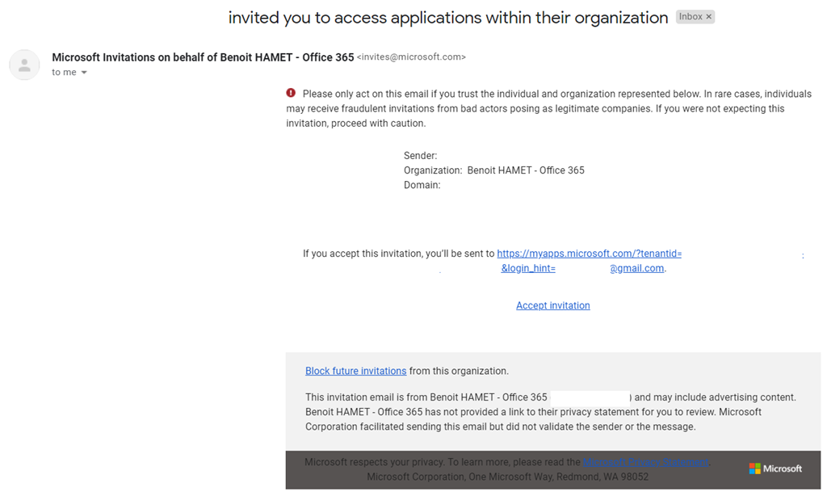This screenshot has height=504, width=827.
Task: Click the Microsoft logo in the footer
Action: [x=775, y=468]
